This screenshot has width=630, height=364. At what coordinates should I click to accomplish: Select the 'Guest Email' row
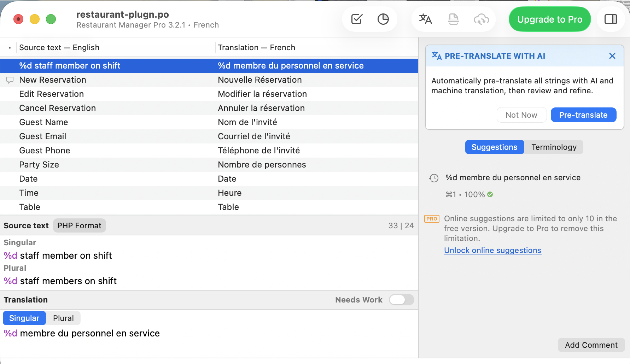click(209, 136)
